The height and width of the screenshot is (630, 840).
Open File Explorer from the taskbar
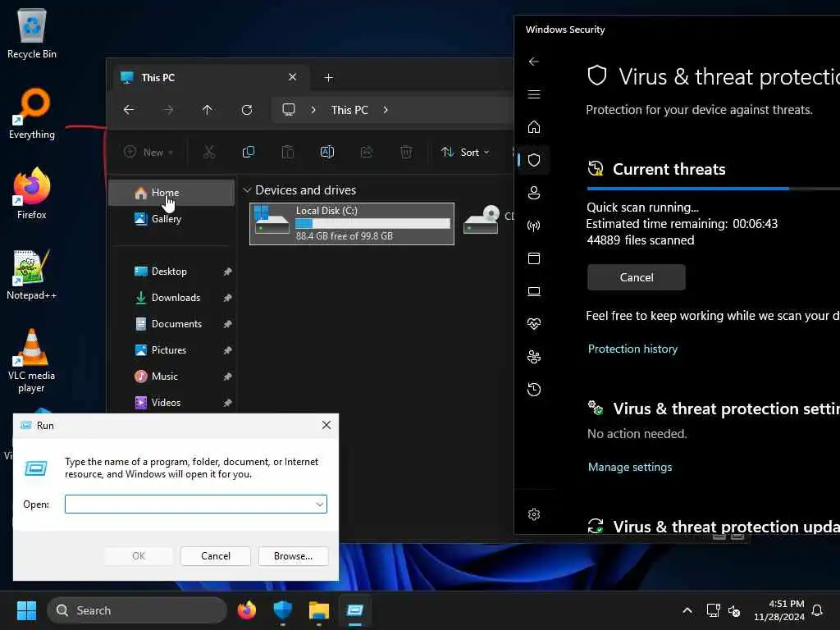pyautogui.click(x=319, y=610)
